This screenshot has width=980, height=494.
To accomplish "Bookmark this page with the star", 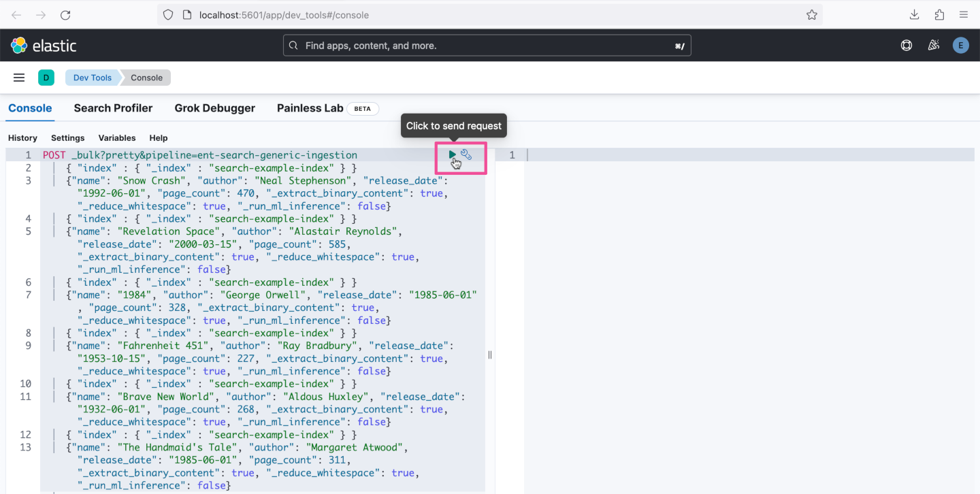I will point(812,15).
